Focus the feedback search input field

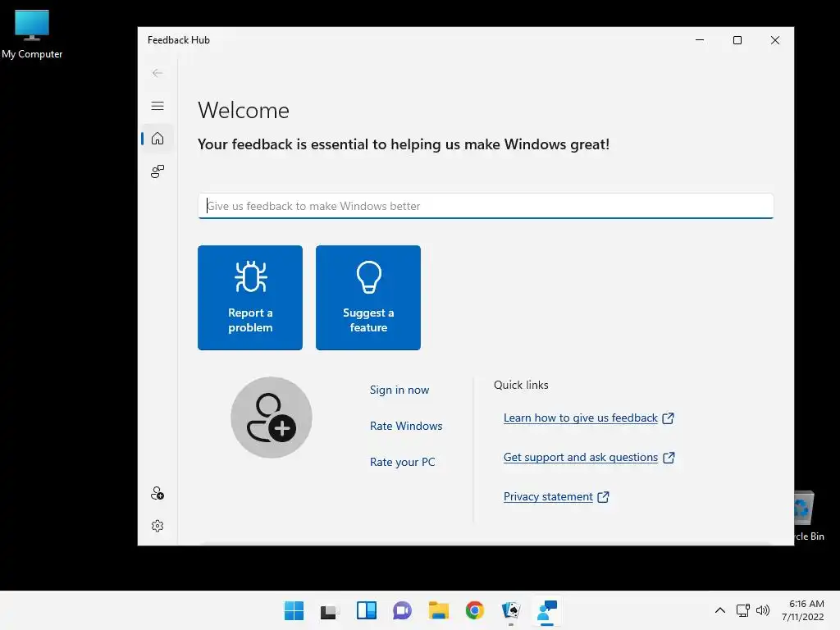coord(486,206)
